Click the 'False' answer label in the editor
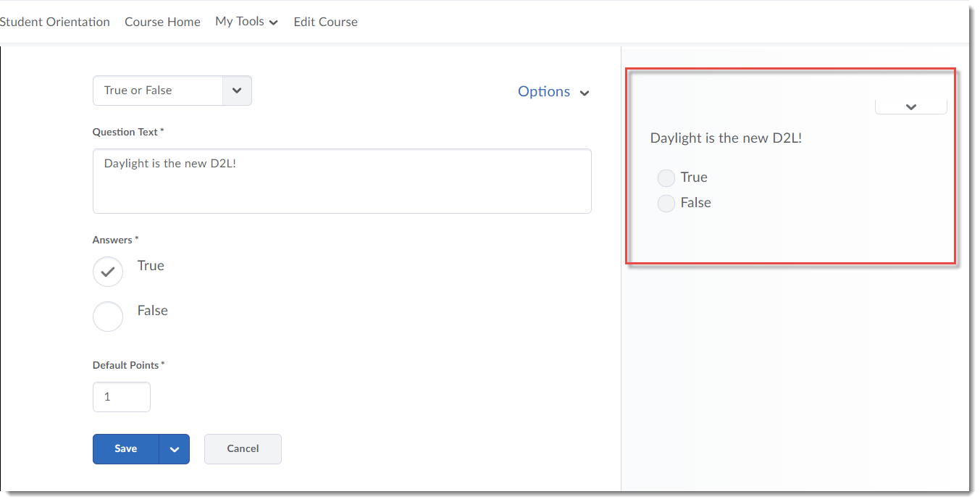Viewport: 980px width, 502px height. (152, 311)
